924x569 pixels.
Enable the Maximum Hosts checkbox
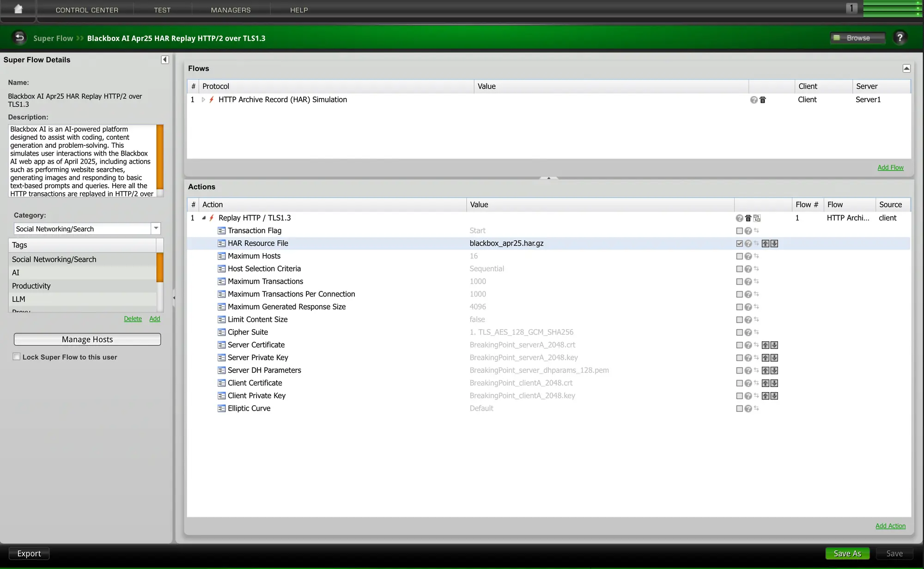739,256
